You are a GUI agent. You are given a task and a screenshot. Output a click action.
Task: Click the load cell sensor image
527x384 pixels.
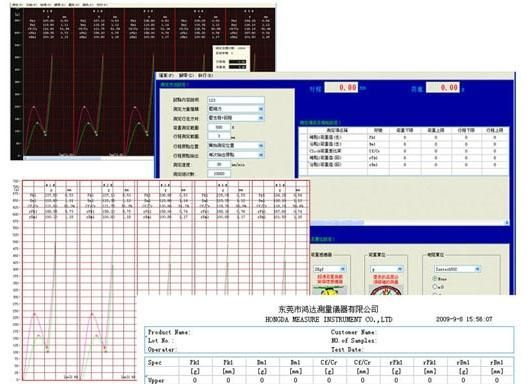point(329,291)
